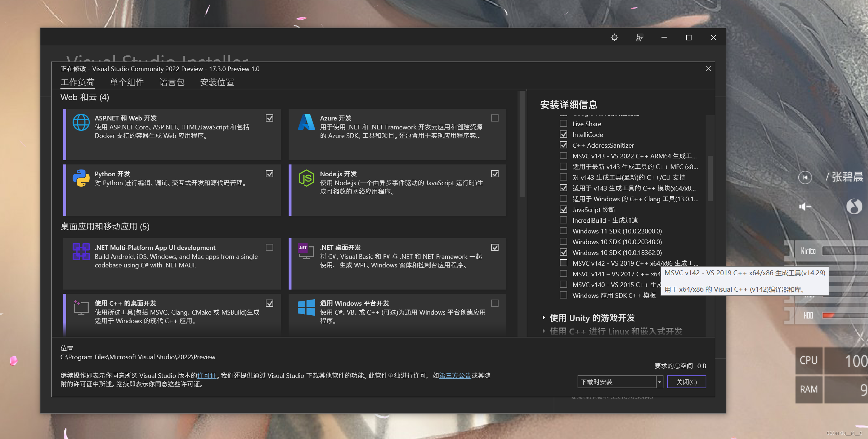The width and height of the screenshot is (868, 439).
Task: Open the feedback icon in title bar
Action: pos(639,38)
